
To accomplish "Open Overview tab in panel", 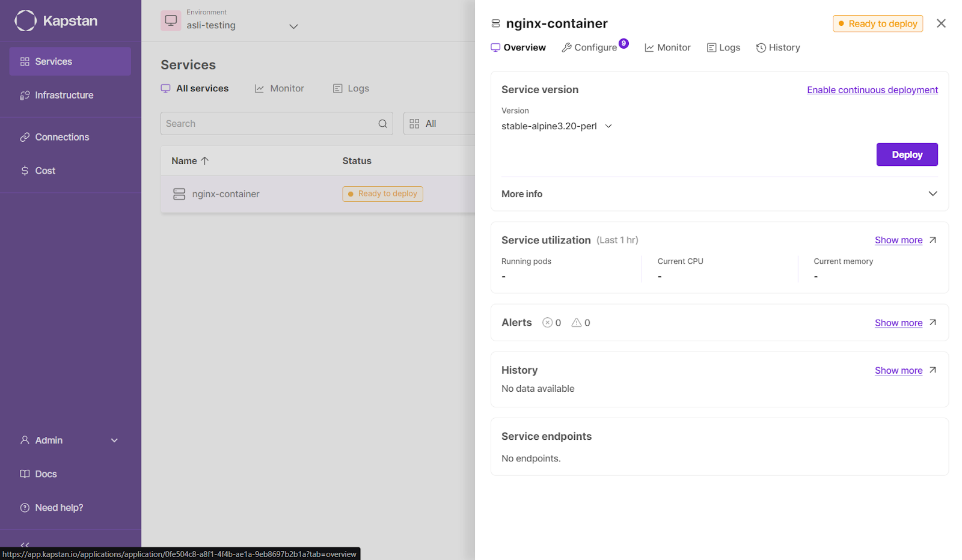I will (518, 47).
